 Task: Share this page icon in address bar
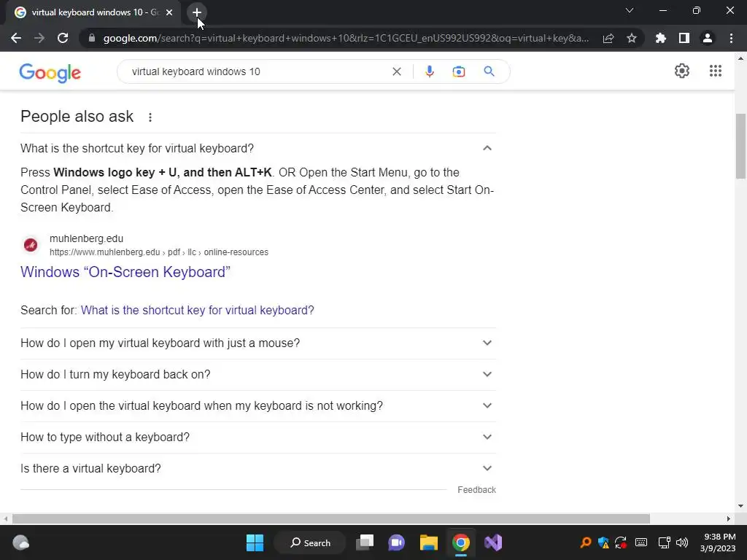(608, 38)
